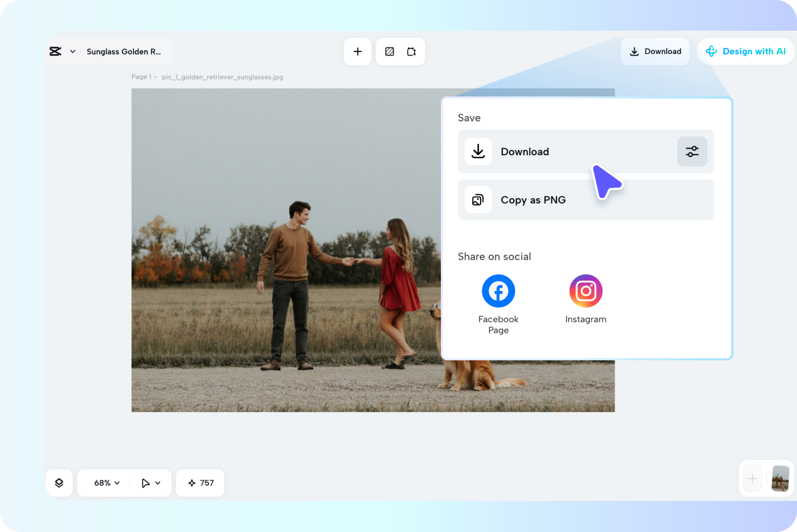Image resolution: width=797 pixels, height=532 pixels.
Task: Select the page thumbnail in bottom corner
Action: pyautogui.click(x=781, y=478)
